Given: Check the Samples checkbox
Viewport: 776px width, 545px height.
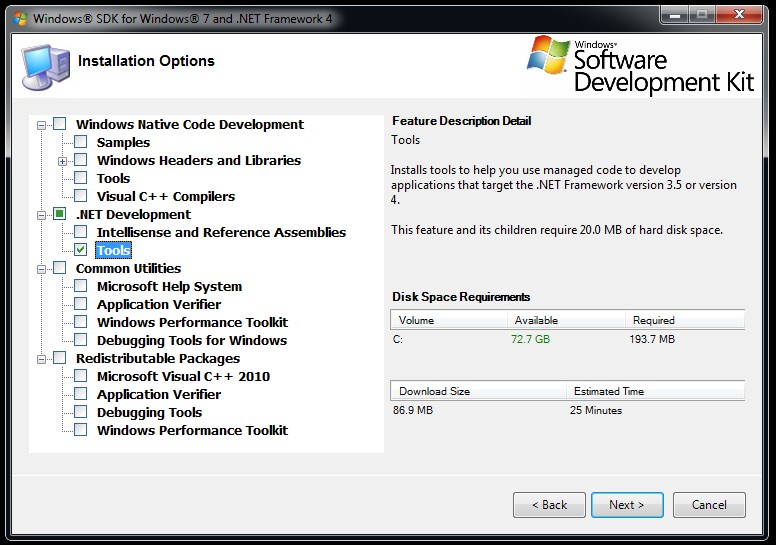Looking at the screenshot, I should coord(81,142).
